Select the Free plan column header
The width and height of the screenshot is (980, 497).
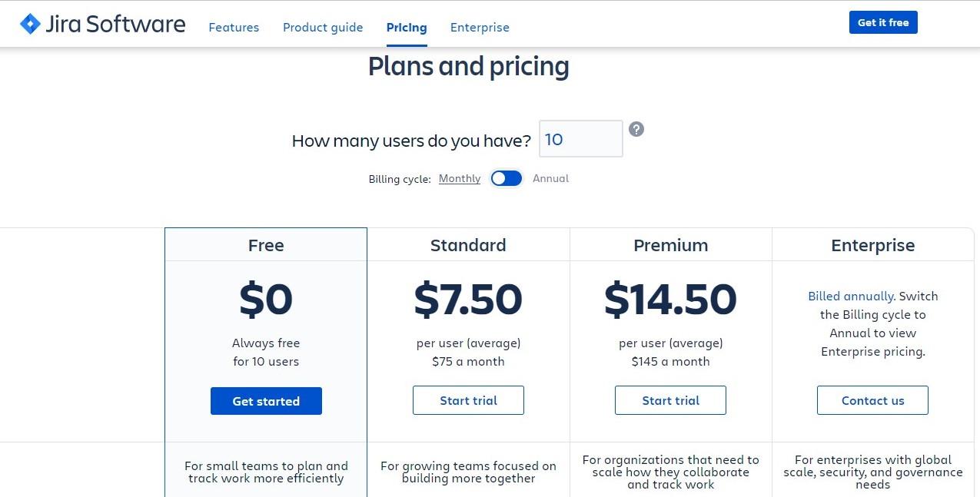coord(266,245)
